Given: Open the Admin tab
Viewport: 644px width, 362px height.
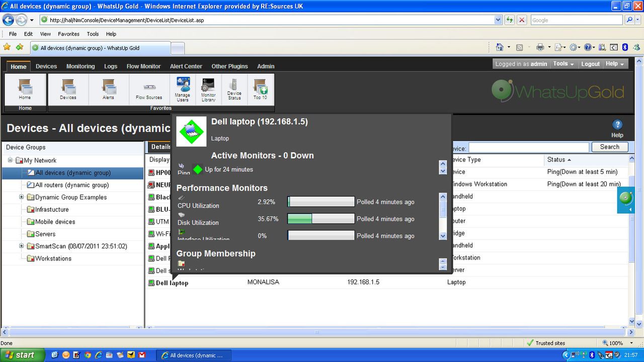Looking at the screenshot, I should coord(266,66).
